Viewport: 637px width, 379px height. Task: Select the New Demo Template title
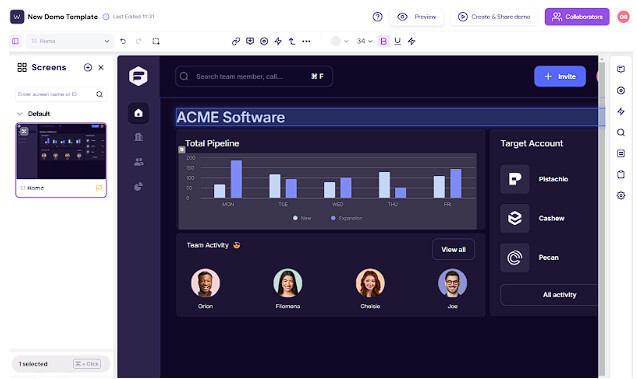tap(63, 17)
